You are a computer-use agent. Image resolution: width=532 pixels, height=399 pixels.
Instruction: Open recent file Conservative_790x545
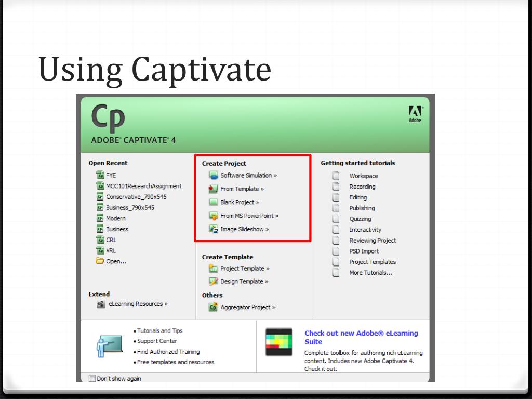pyautogui.click(x=136, y=197)
